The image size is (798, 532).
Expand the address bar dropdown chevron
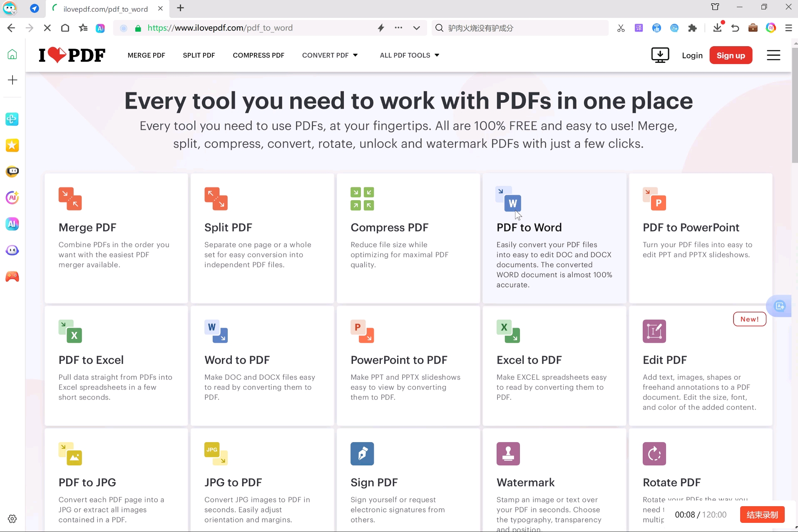coord(416,28)
